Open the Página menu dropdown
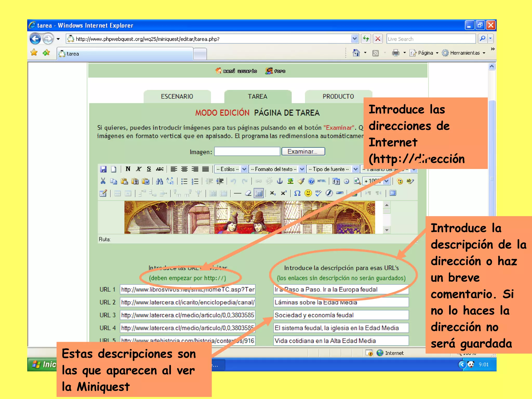 [424, 53]
